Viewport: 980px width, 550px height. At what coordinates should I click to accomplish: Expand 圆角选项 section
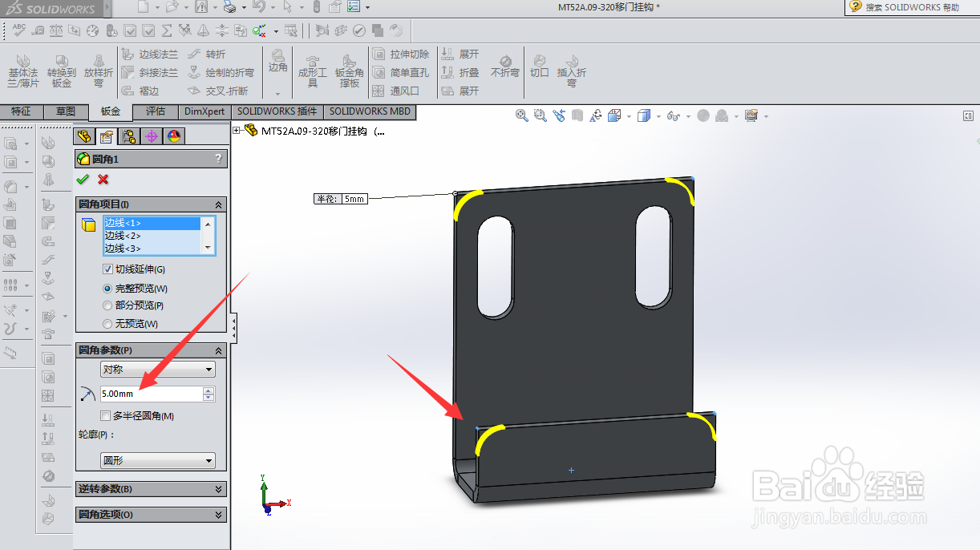pos(218,515)
